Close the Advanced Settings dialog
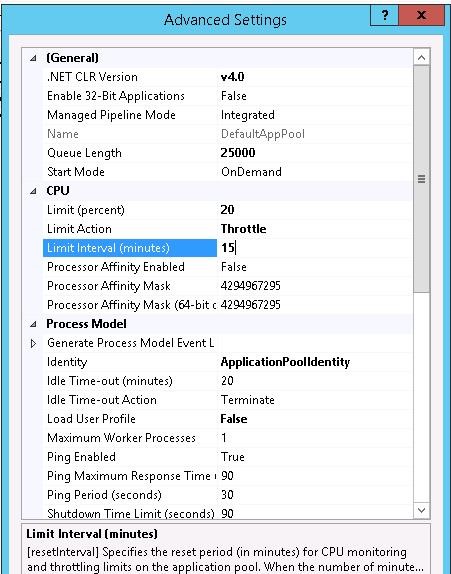The image size is (451, 574). [422, 15]
